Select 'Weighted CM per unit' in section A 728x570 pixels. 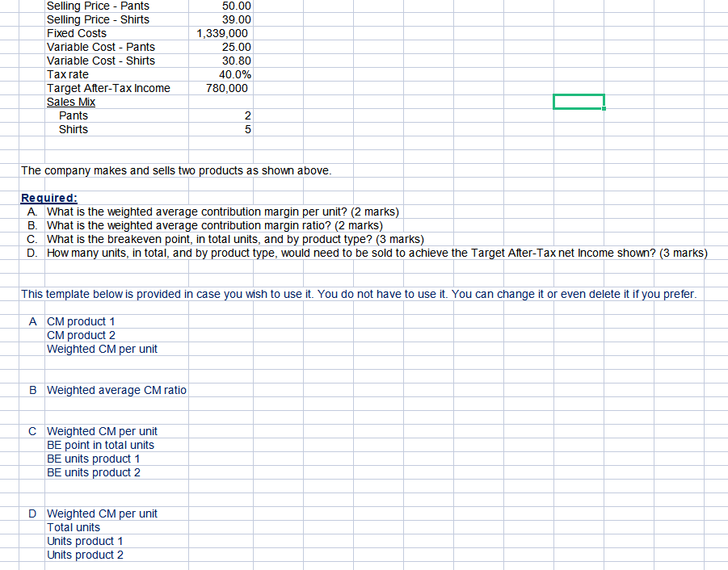(x=102, y=349)
